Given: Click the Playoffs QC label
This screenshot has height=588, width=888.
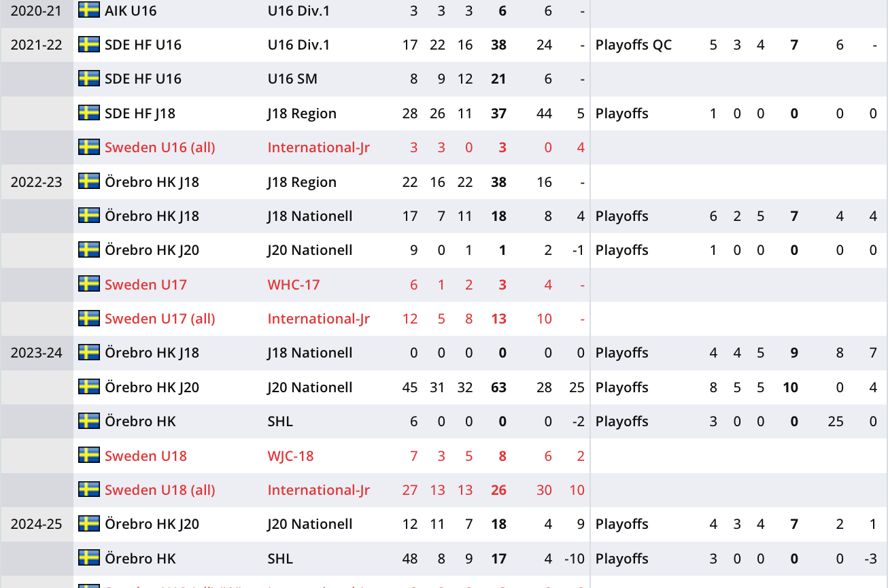Looking at the screenshot, I should click(633, 45).
